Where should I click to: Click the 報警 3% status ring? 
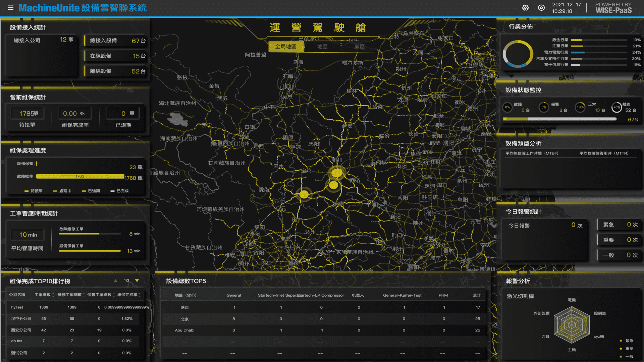click(544, 107)
